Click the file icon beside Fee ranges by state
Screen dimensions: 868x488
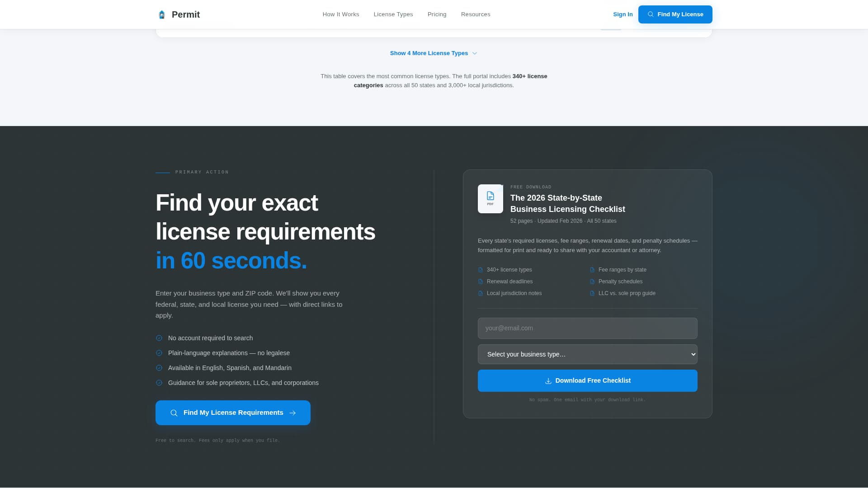[x=592, y=270]
